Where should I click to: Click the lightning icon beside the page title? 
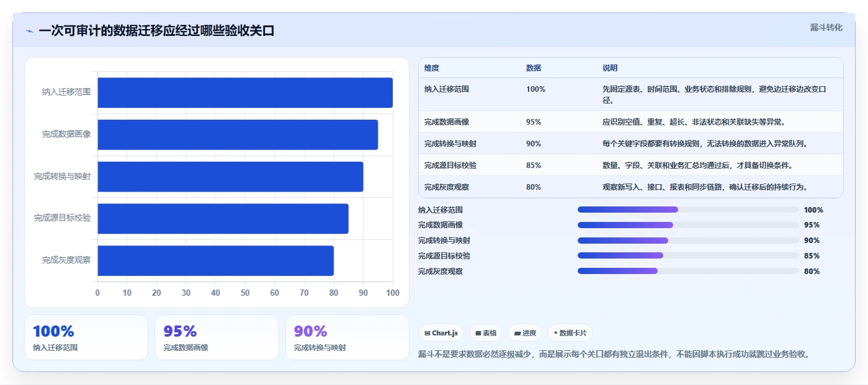tap(29, 31)
